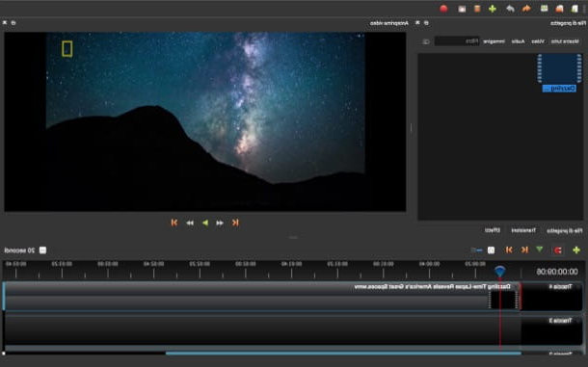Import files with the top toolbar green plus
Image resolution: width=588 pixels, height=367 pixels.
click(x=493, y=9)
